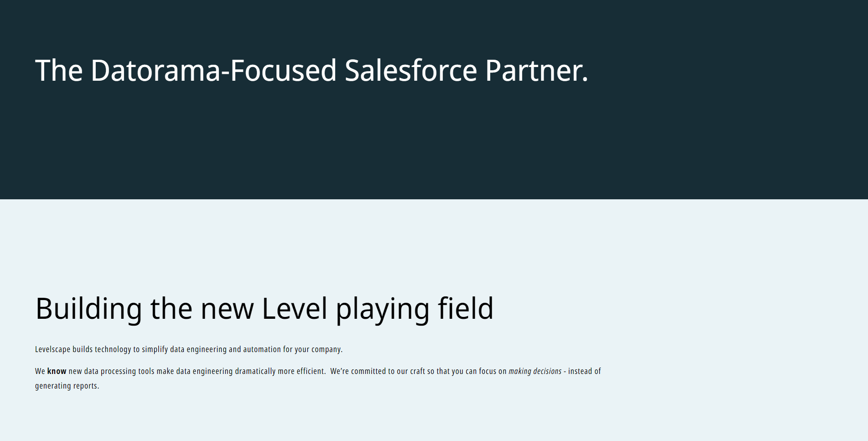Click the Datorama-Focused Salesforce Partner headline
Viewport: 868px width, 441px height.
pos(312,71)
